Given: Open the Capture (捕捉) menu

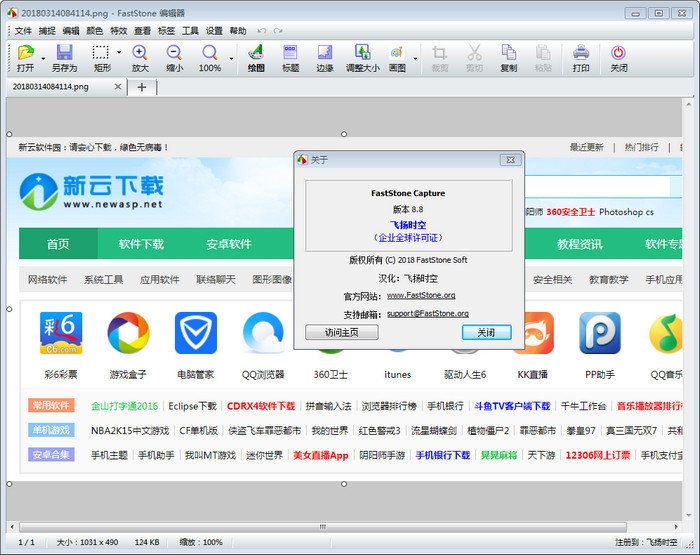Looking at the screenshot, I should click(47, 31).
